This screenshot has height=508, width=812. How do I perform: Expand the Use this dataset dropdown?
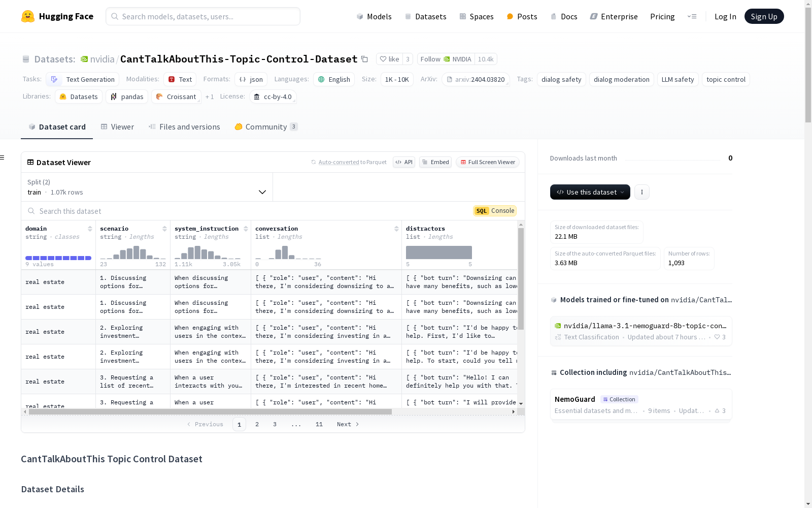pyautogui.click(x=590, y=192)
